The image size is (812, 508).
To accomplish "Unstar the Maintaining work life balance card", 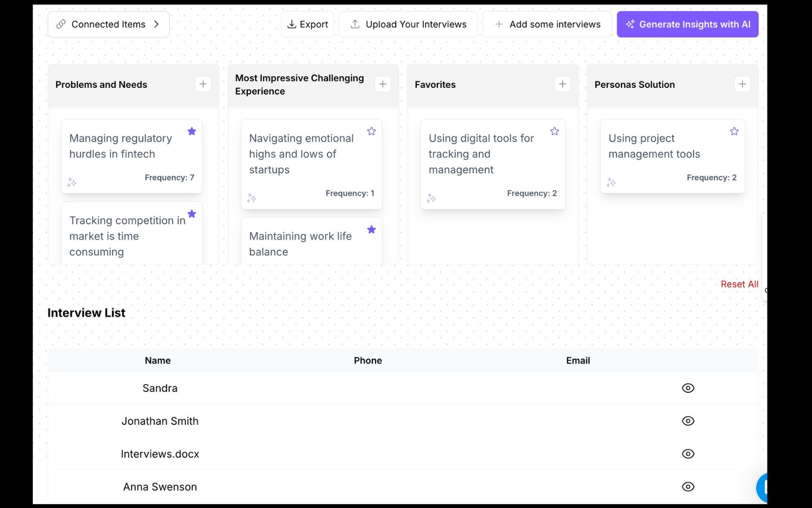I will [x=371, y=230].
